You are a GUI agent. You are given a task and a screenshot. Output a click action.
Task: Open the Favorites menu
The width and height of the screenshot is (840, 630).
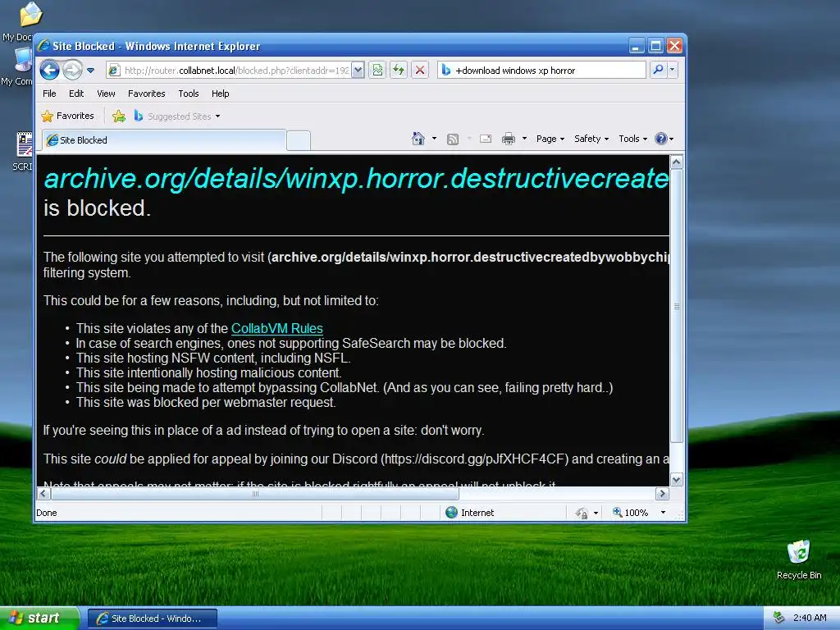click(146, 94)
